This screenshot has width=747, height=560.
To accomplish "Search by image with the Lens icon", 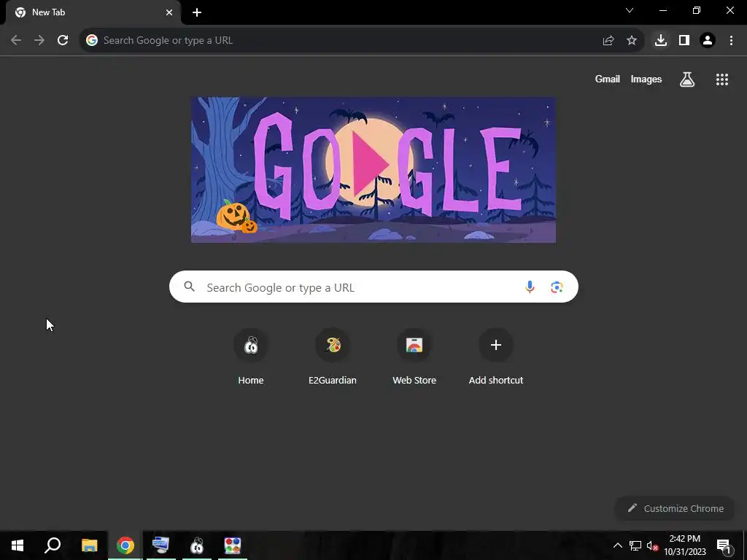I will tap(557, 287).
